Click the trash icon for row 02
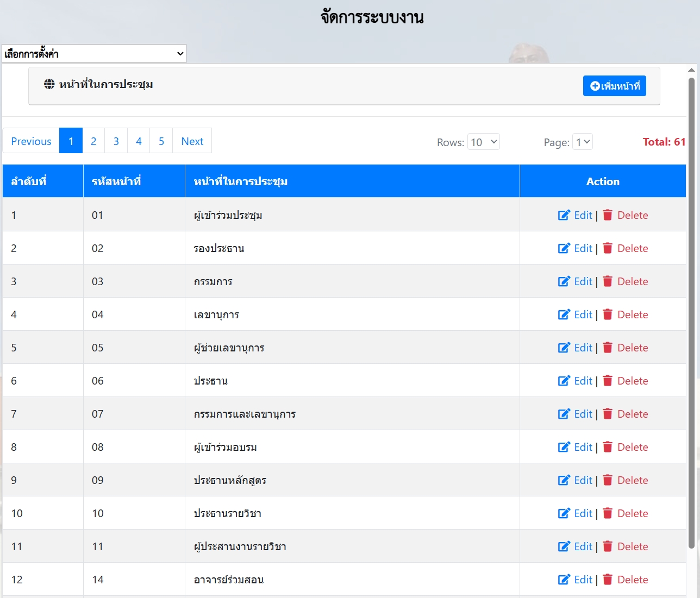 (x=608, y=248)
